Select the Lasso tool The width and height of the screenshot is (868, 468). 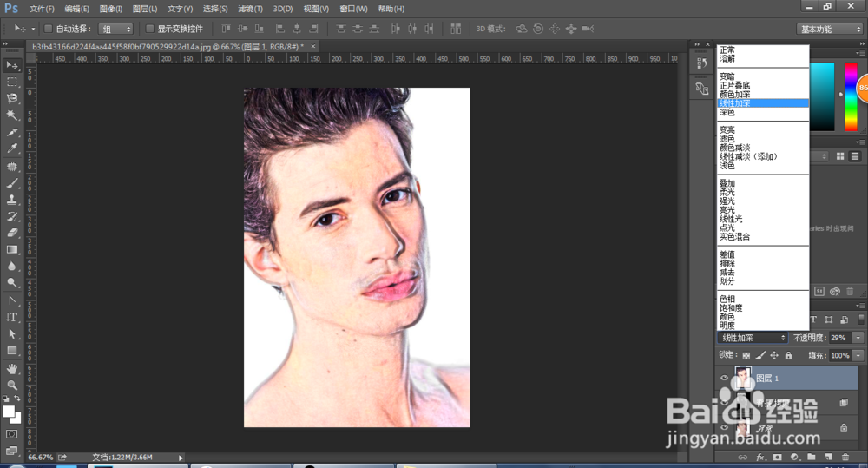coord(12,98)
